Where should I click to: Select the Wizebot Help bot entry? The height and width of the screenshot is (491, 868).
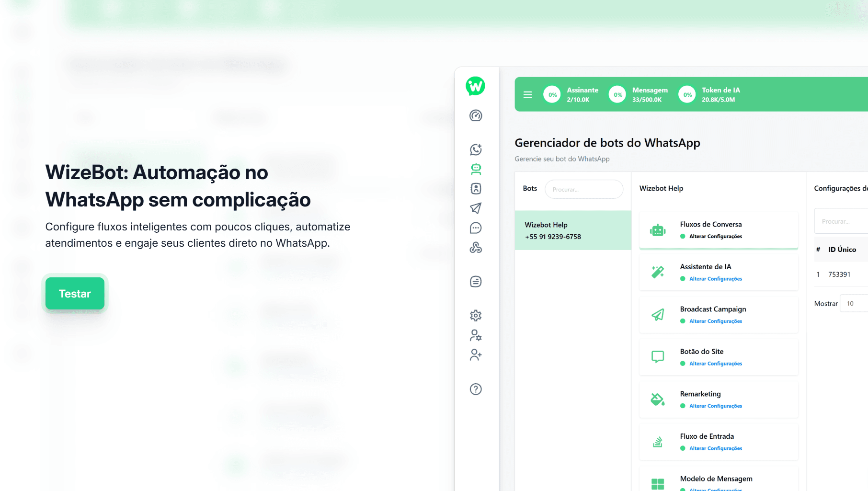pos(573,230)
